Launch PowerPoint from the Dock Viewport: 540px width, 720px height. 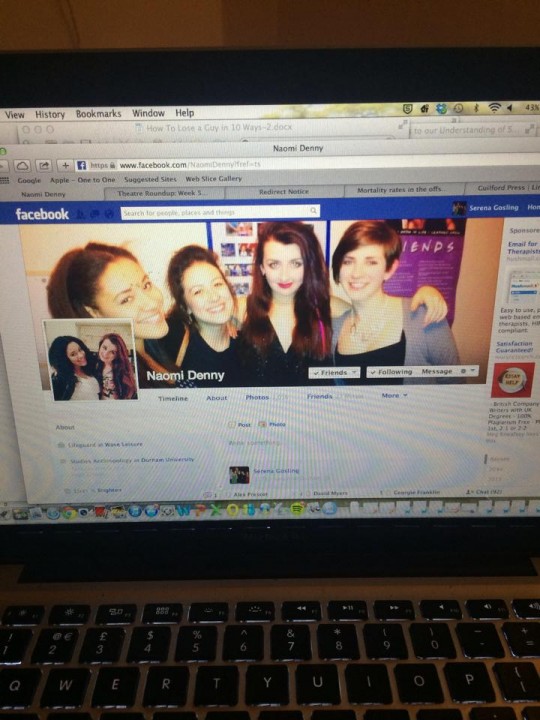click(200, 509)
